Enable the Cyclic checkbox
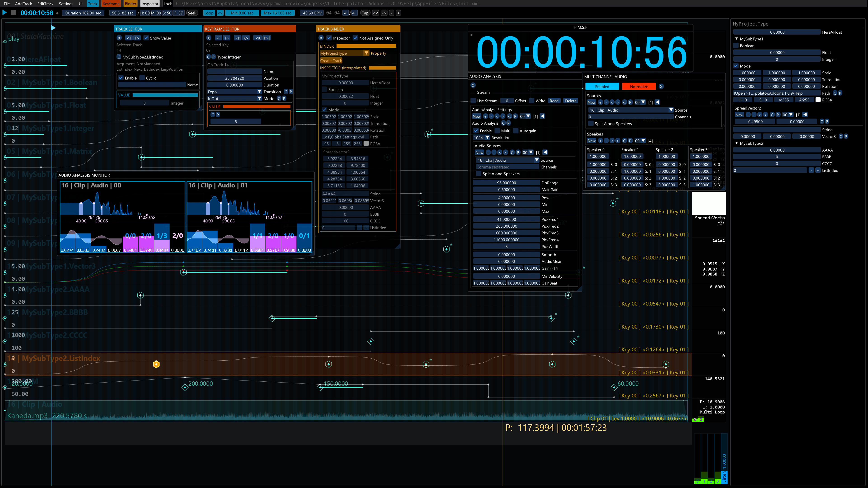868x488 pixels. click(x=142, y=78)
